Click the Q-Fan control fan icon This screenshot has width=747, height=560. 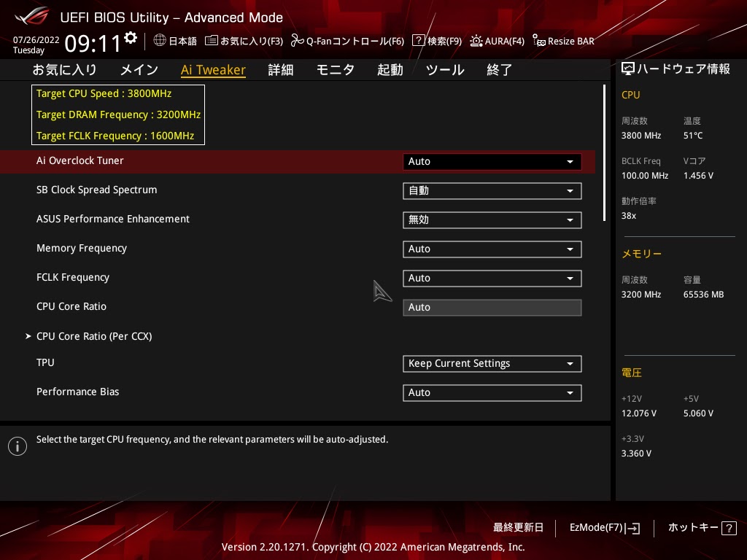298,41
